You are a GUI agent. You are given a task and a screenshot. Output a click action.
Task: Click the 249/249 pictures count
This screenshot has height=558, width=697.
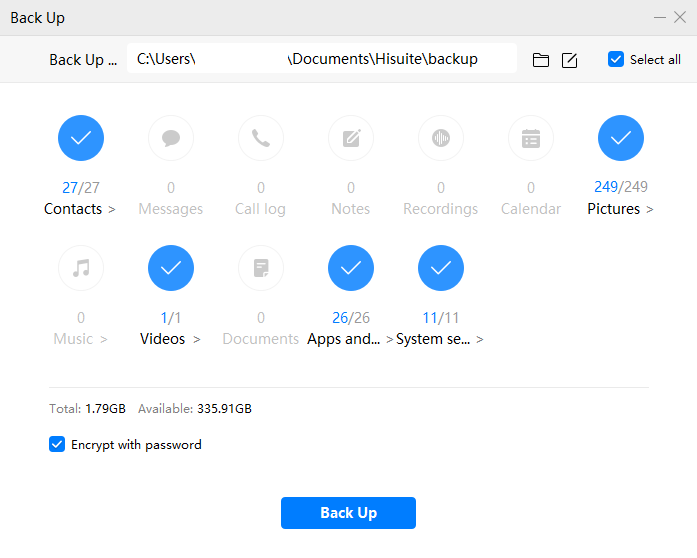[621, 187]
